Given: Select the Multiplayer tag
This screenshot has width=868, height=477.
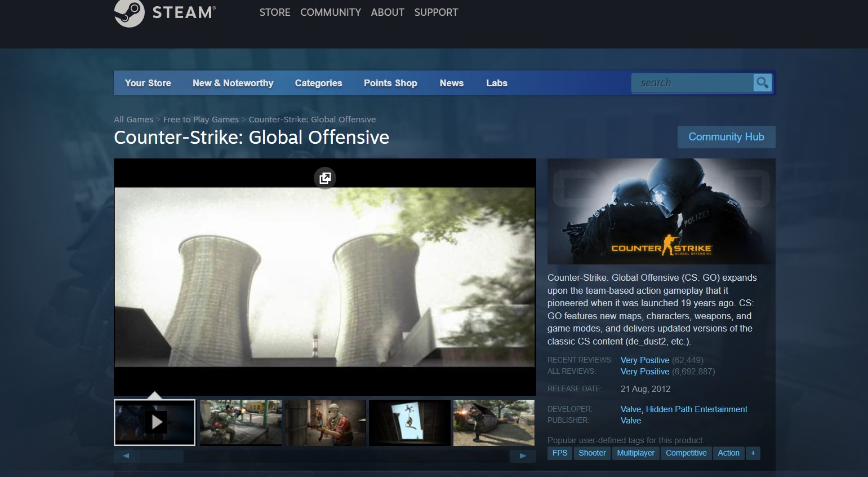Looking at the screenshot, I should (x=636, y=453).
